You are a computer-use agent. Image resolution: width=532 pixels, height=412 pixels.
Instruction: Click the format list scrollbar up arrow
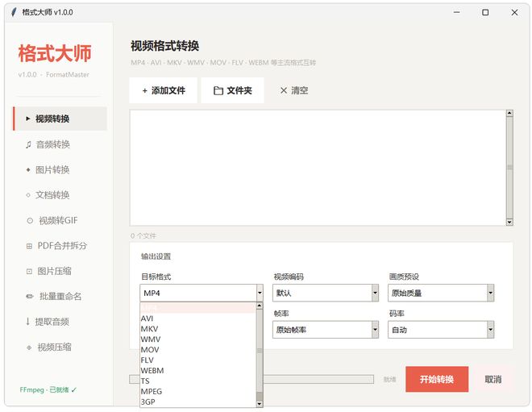(260, 306)
